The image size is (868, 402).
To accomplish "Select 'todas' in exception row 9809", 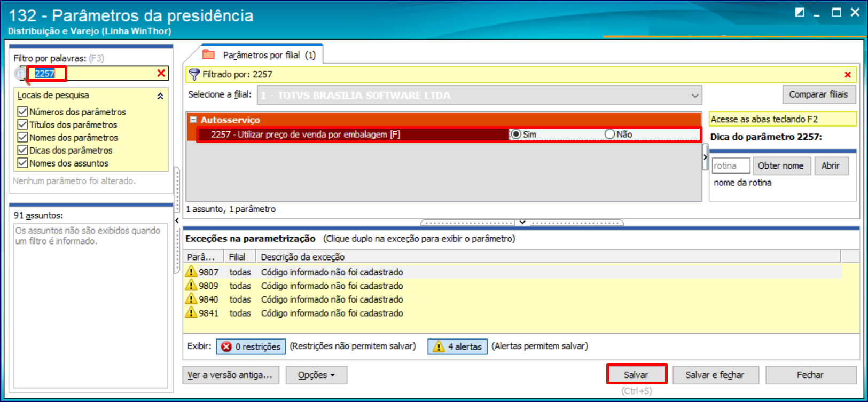I will pyautogui.click(x=240, y=286).
